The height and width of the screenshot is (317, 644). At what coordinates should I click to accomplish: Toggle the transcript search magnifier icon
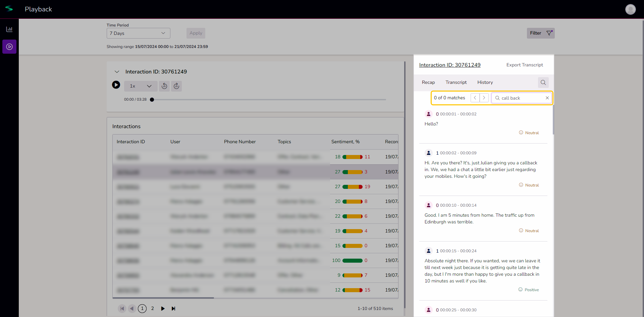point(543,83)
